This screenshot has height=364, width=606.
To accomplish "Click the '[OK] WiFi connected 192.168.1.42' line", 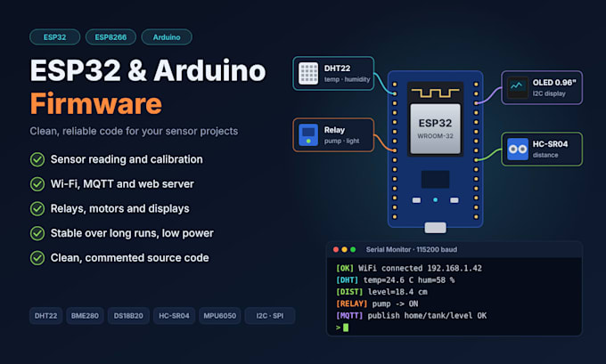I will [x=409, y=268].
